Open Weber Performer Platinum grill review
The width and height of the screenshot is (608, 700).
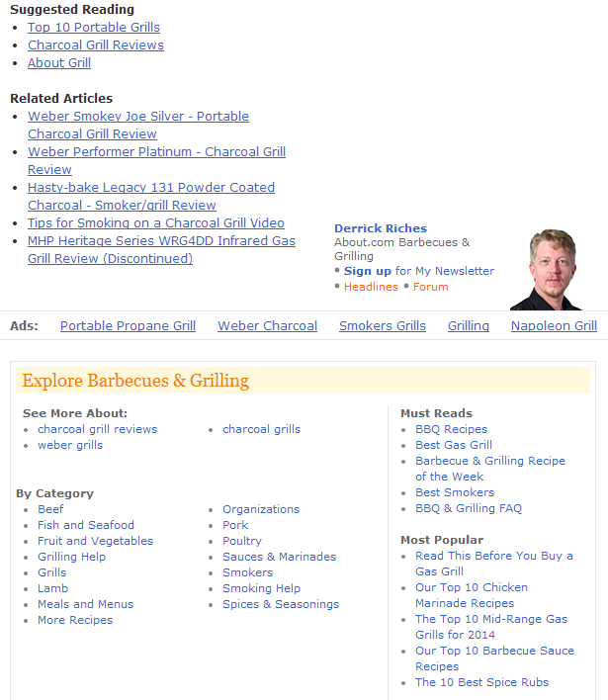coord(156,152)
